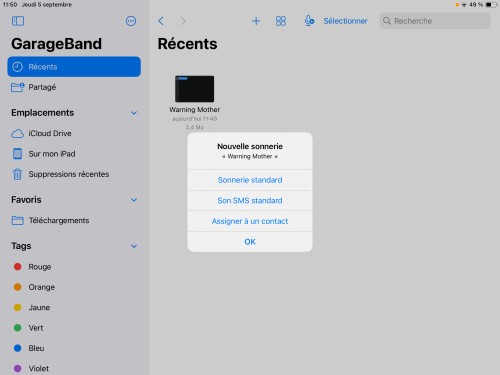Open Suppressions récentes
The width and height of the screenshot is (500, 375).
(x=74, y=174)
